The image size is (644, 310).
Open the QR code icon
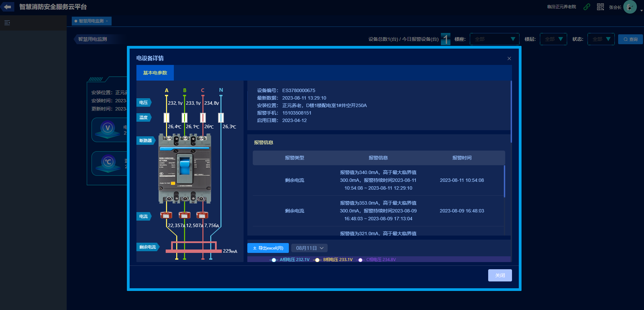[600, 7]
